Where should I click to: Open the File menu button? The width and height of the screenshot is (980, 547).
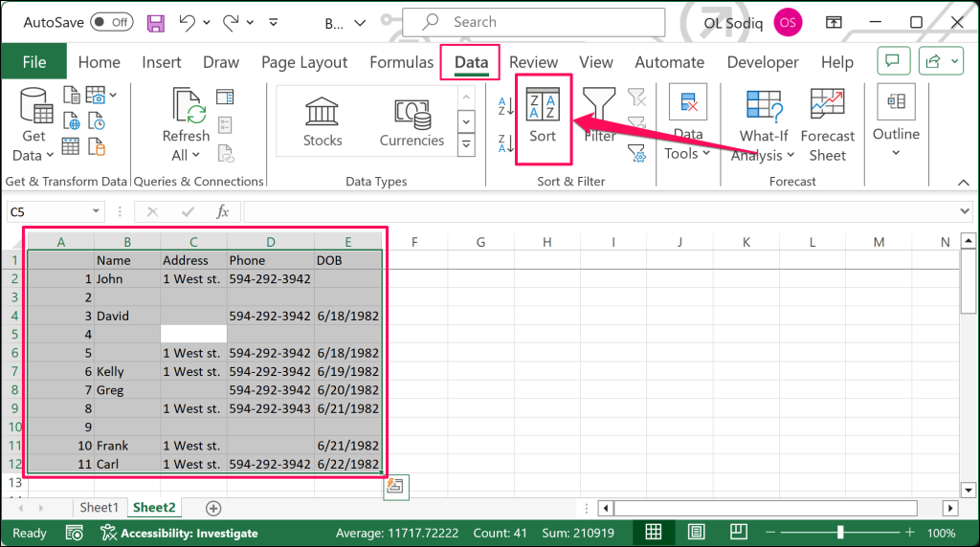33,62
